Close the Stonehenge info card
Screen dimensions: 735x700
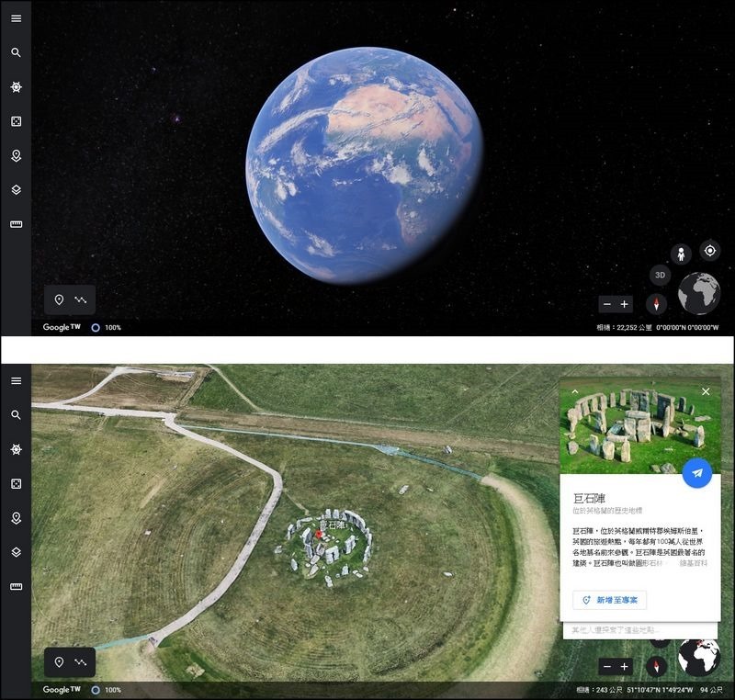(706, 391)
